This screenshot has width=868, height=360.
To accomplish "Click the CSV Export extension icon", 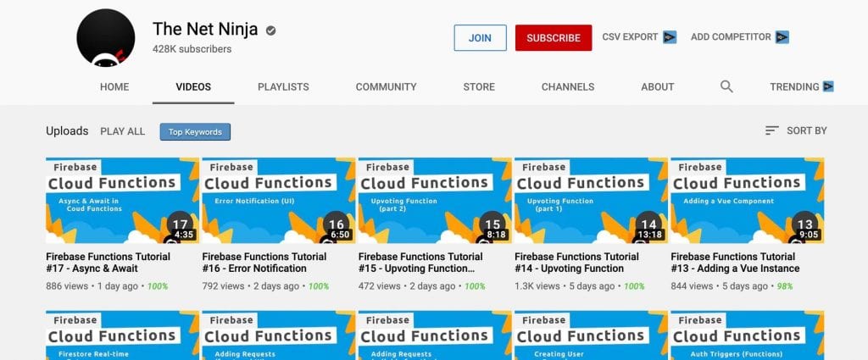I will 670,37.
